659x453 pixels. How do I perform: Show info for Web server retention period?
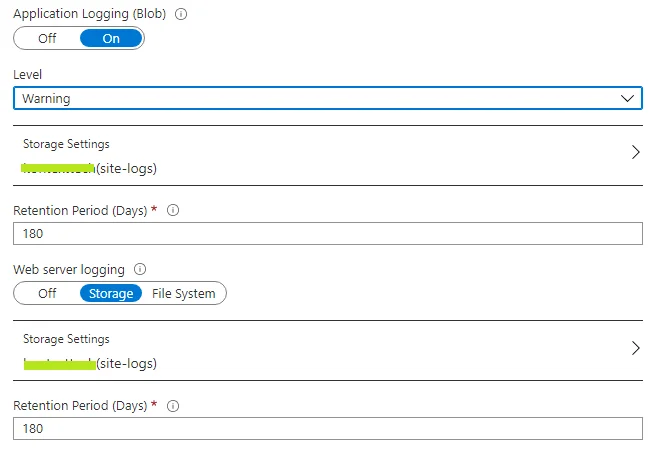pyautogui.click(x=173, y=407)
